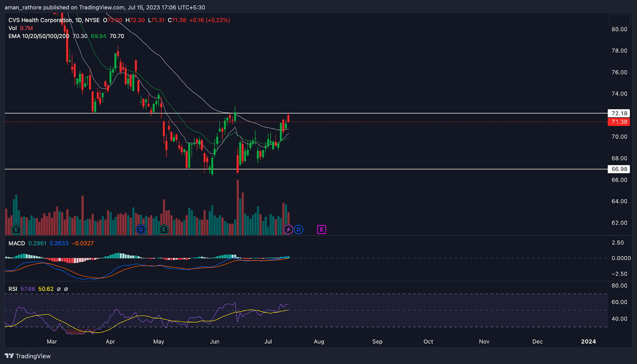This screenshot has height=364, width=637.
Task: Click the EMA value 70.70
Action: click(x=117, y=36)
